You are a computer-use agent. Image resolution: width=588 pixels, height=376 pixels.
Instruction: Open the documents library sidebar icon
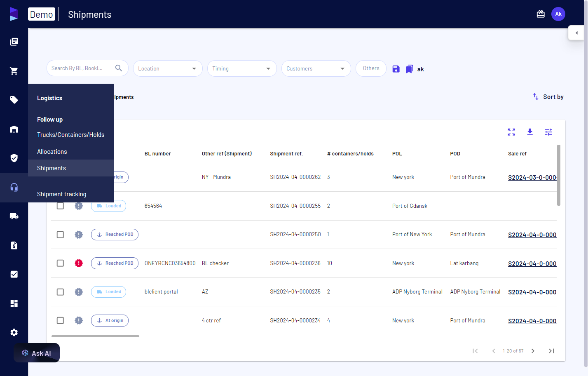click(14, 42)
